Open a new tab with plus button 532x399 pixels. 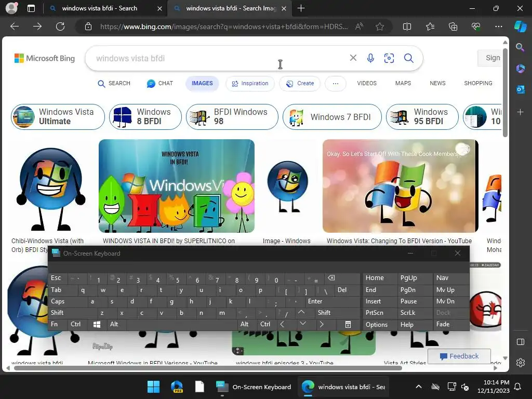click(x=301, y=8)
